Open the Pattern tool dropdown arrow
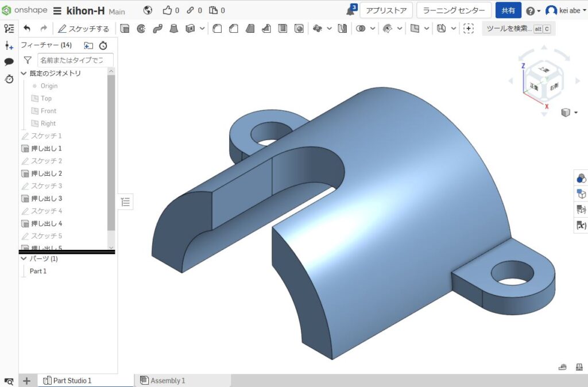 [329, 29]
